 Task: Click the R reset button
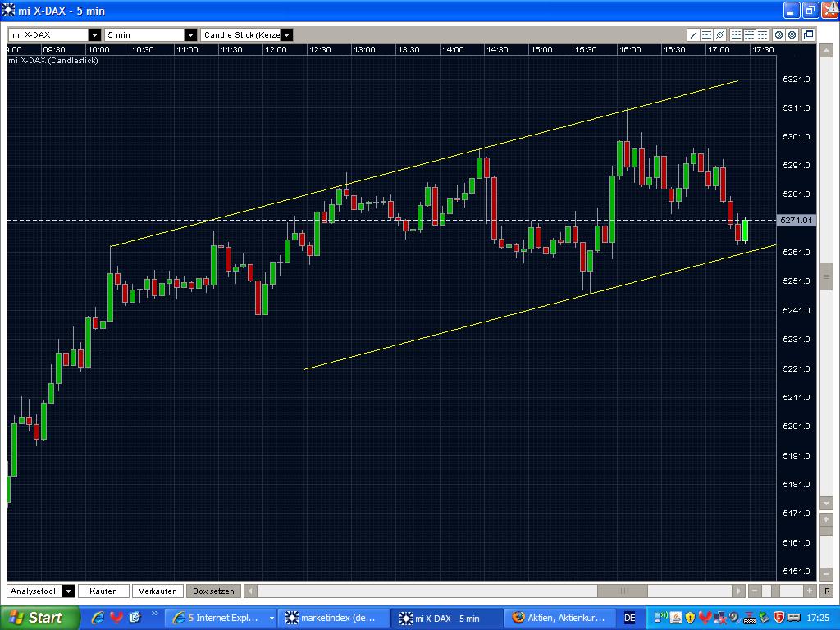pyautogui.click(x=827, y=591)
